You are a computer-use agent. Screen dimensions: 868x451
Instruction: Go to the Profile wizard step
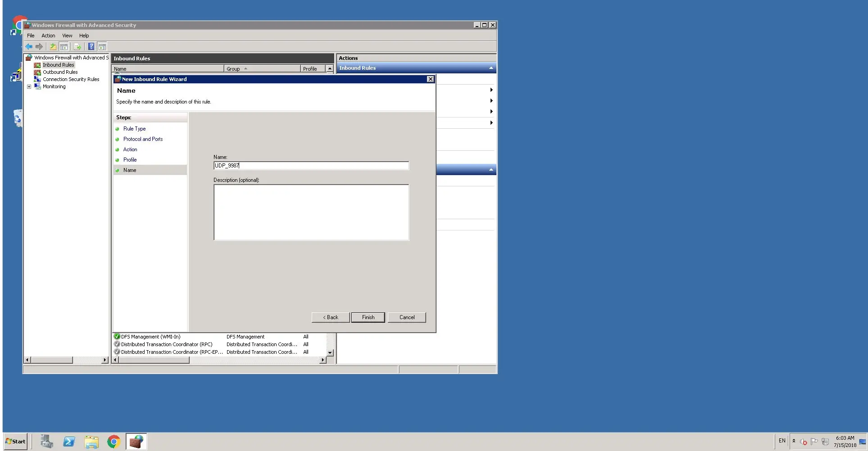pyautogui.click(x=130, y=160)
